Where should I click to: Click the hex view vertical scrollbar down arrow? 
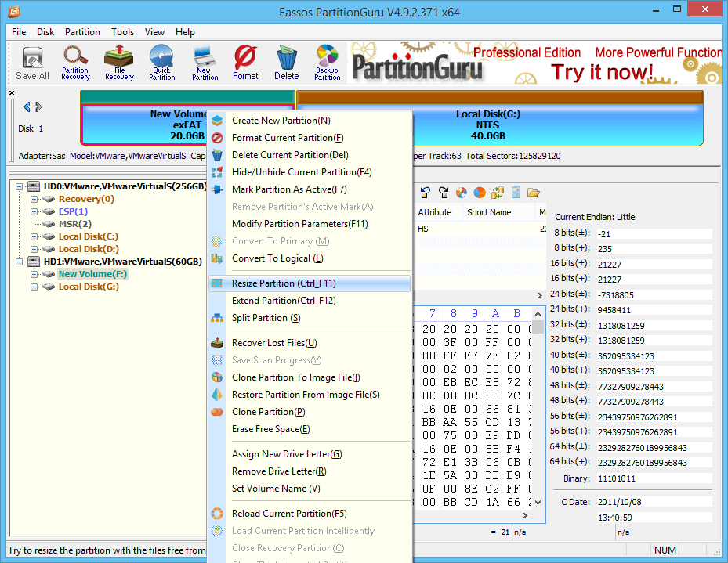(x=538, y=502)
